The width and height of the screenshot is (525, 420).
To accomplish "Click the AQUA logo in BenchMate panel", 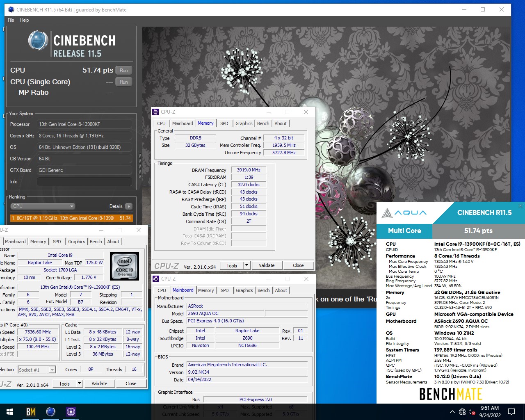I will 404,213.
